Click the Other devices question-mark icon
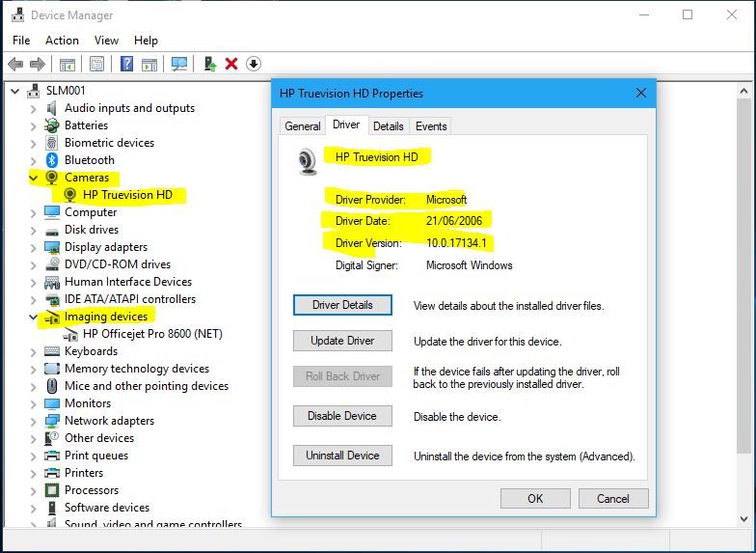756x553 pixels. click(52, 438)
